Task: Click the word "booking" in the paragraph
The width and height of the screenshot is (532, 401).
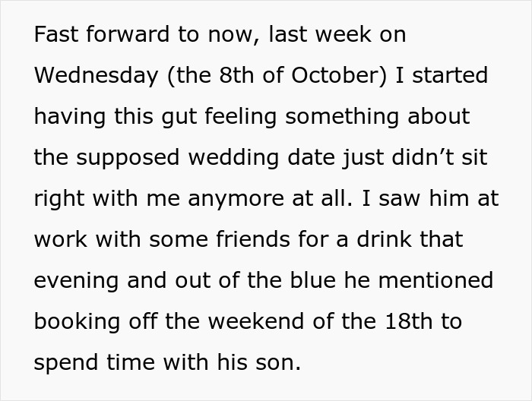Action: (x=76, y=321)
